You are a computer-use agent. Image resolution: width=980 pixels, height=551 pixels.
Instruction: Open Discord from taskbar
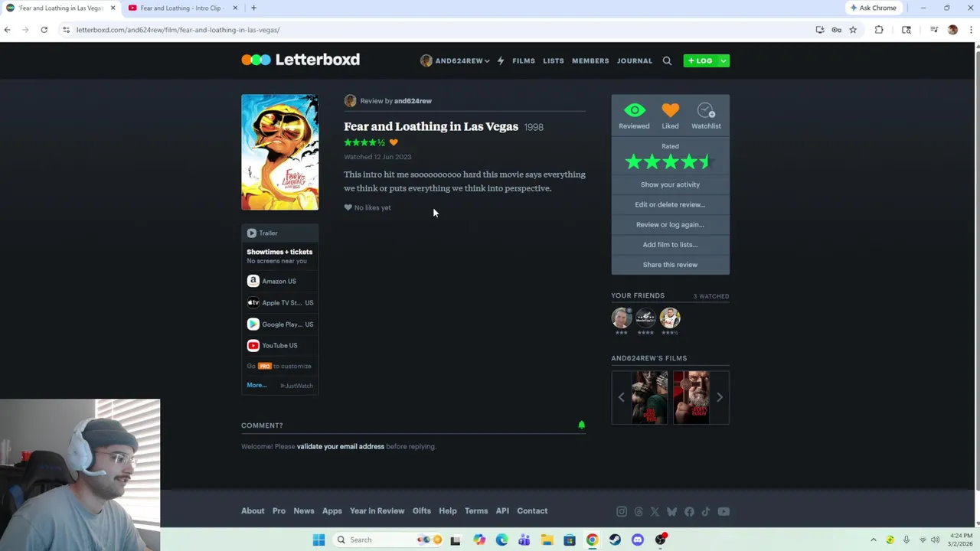[638, 540]
